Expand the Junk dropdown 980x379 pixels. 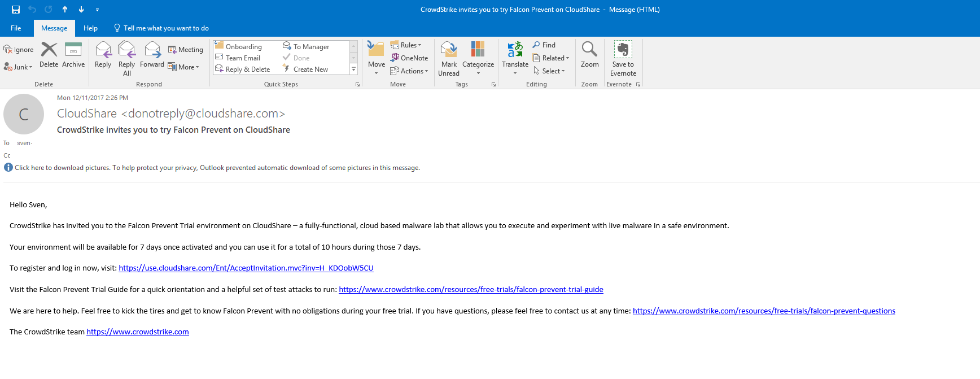[x=19, y=67]
